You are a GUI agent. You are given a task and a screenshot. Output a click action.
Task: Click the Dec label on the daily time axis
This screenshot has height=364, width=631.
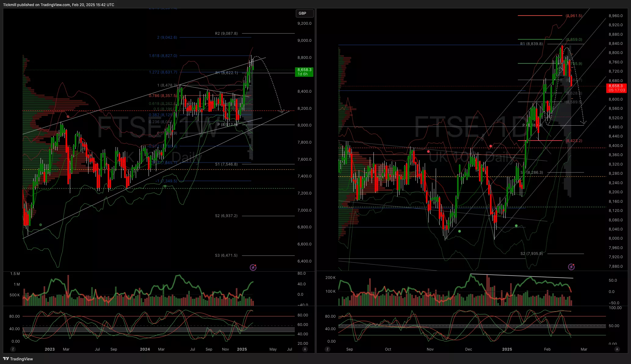tap(468, 349)
